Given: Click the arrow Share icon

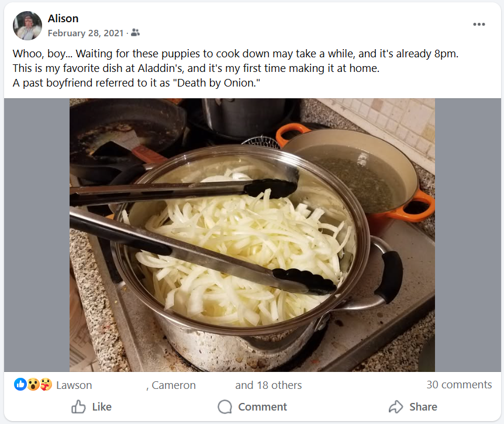Looking at the screenshot, I should pyautogui.click(x=396, y=406).
